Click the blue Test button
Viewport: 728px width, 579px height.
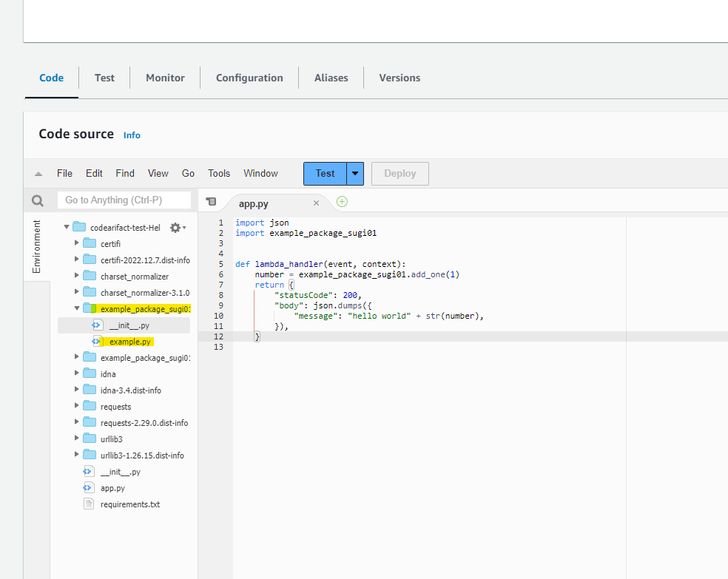point(325,174)
